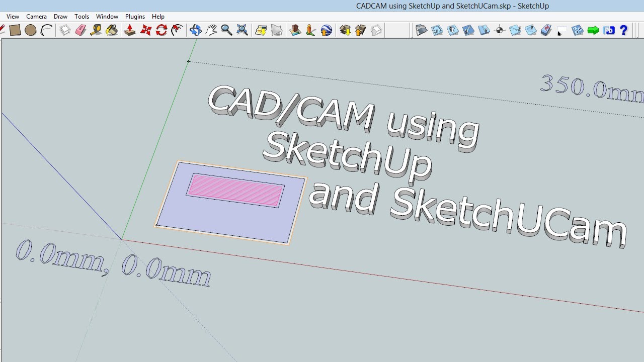Click the blue question mark help icon
Viewport: 644px width, 362px height.
624,30
